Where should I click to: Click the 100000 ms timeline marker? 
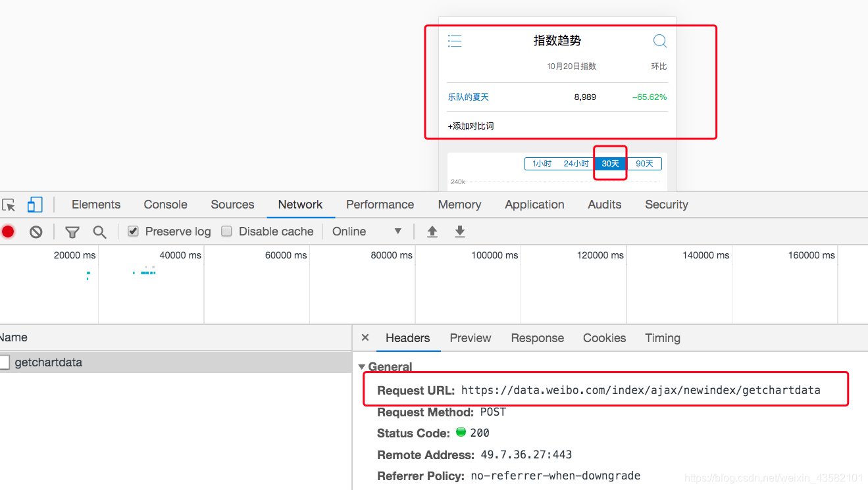pyautogui.click(x=495, y=255)
